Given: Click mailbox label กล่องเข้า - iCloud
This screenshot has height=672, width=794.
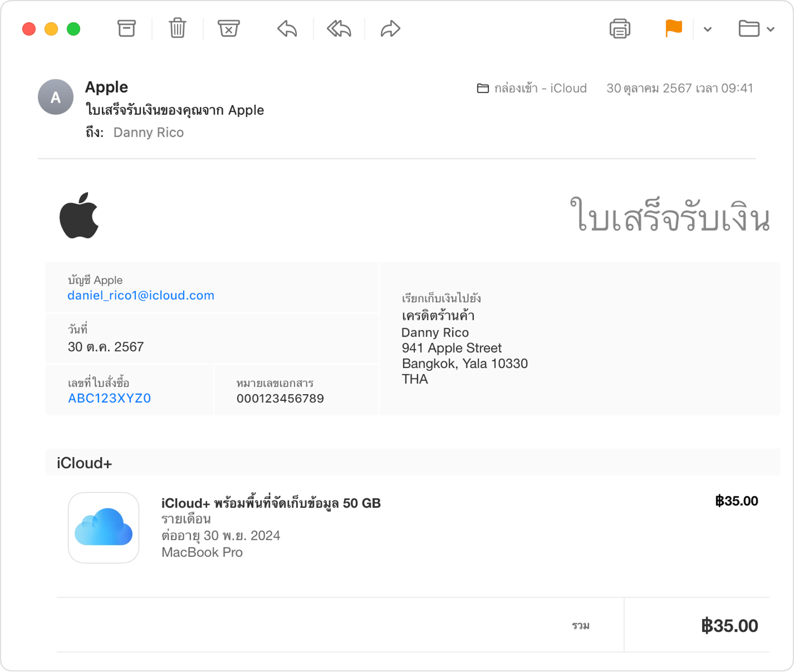Looking at the screenshot, I should [x=540, y=88].
